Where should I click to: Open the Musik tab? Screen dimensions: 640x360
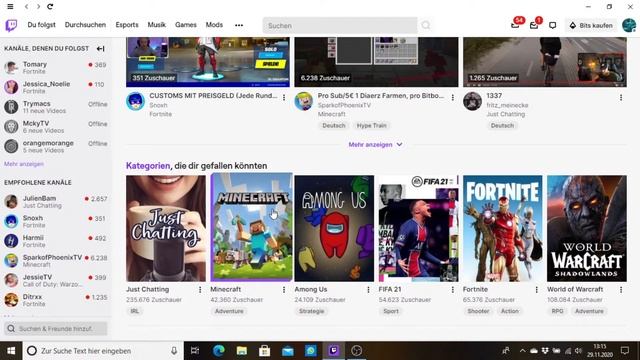click(157, 25)
